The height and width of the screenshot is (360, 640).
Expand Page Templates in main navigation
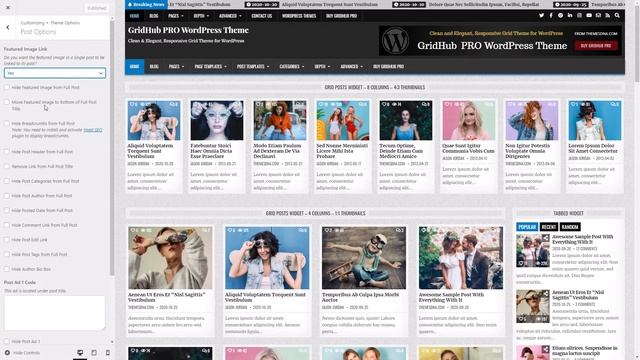(210, 67)
